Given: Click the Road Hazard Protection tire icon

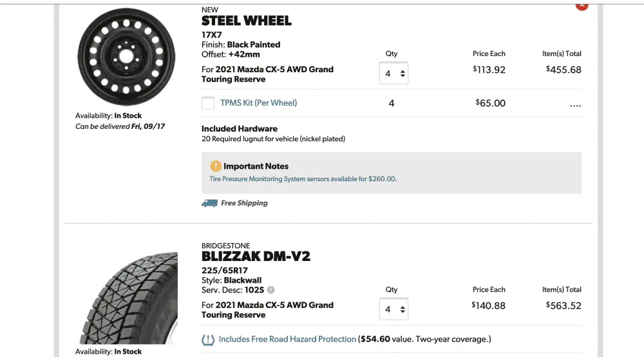Looking at the screenshot, I should click(x=208, y=340).
